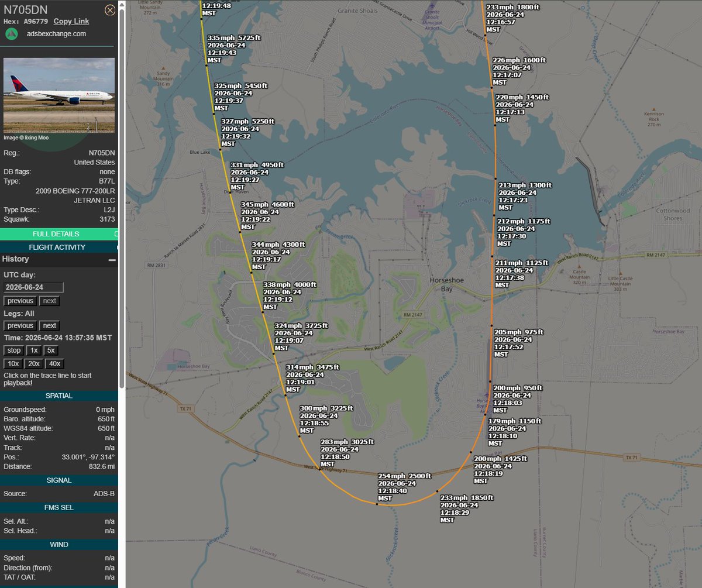
Task: Open the adsbexchange.com site link text
Action: [x=56, y=34]
